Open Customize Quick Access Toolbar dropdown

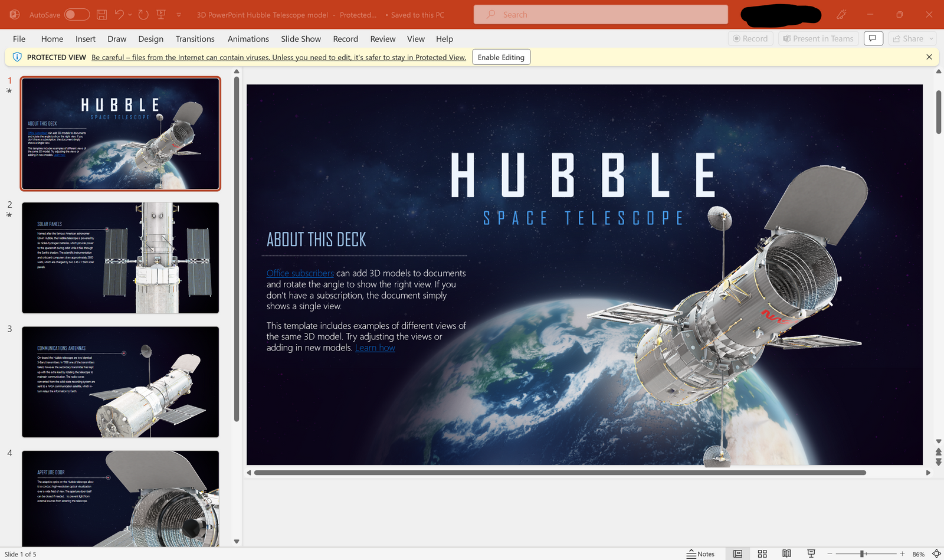pyautogui.click(x=179, y=15)
